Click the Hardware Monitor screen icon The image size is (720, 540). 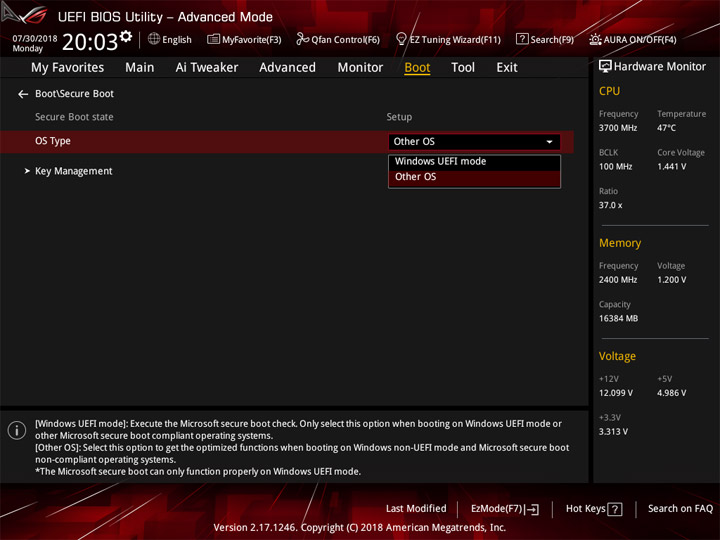click(x=605, y=67)
